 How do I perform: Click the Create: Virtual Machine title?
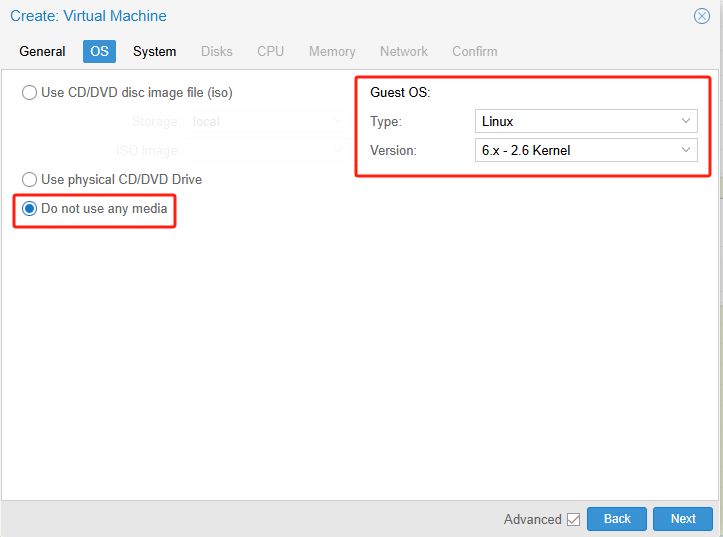88,16
